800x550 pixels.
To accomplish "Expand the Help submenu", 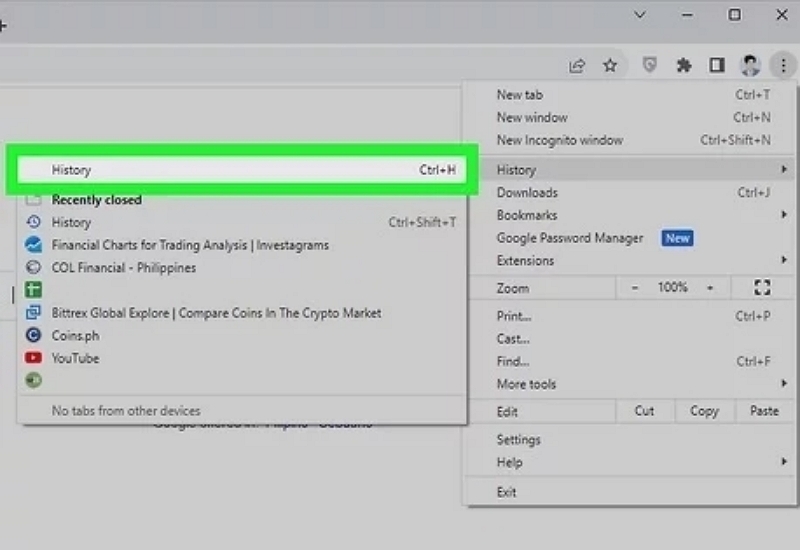I will (x=631, y=462).
